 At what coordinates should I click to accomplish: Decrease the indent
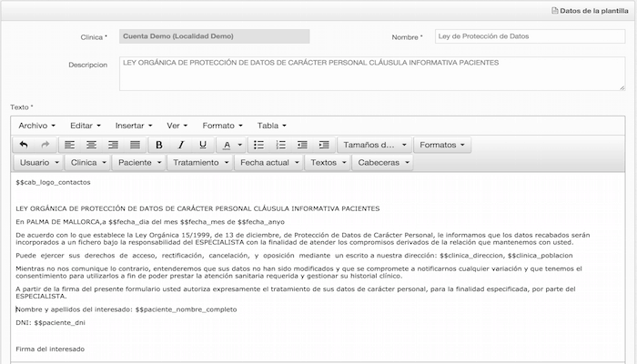click(x=302, y=145)
